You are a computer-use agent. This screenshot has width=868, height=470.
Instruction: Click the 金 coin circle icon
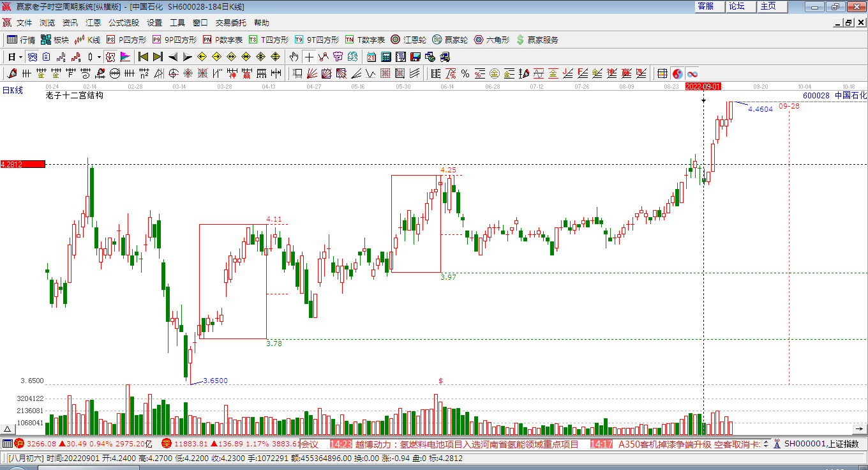click(494, 73)
